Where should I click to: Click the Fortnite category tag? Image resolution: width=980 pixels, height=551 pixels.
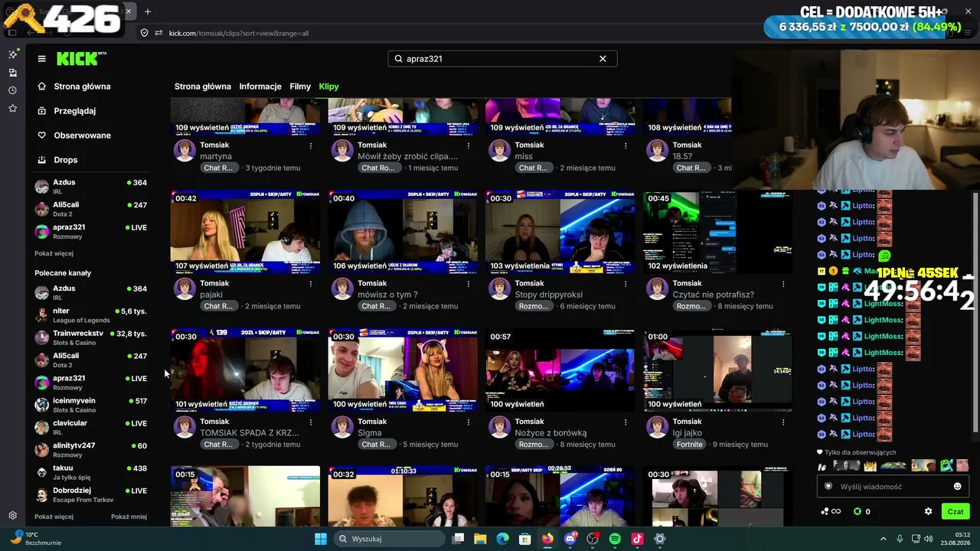(x=689, y=445)
